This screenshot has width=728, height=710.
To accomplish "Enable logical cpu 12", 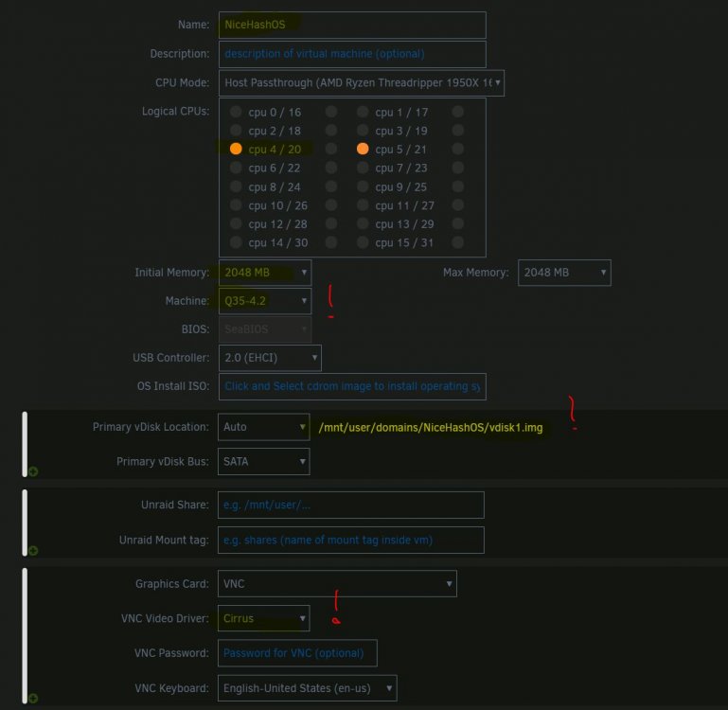I will coord(236,223).
